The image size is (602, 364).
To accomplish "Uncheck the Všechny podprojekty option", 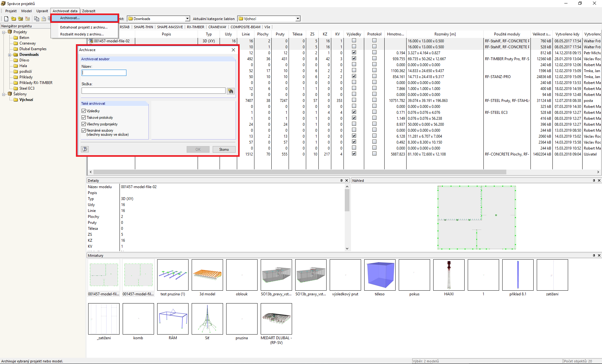I will pyautogui.click(x=83, y=124).
